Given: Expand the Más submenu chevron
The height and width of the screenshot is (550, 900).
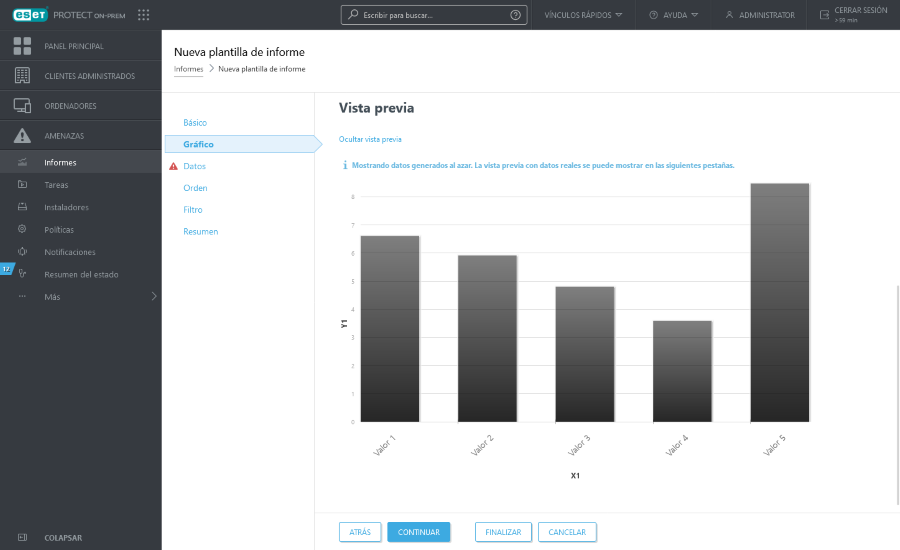Looking at the screenshot, I should click(154, 296).
